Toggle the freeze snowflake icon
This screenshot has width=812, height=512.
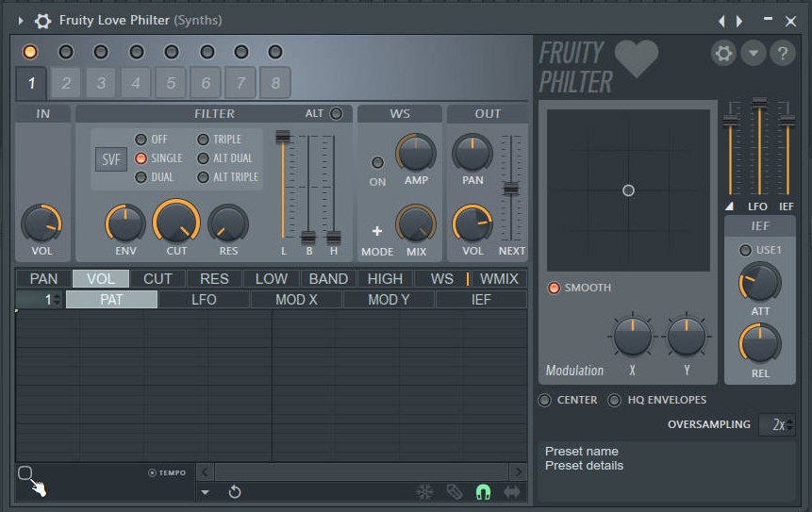point(424,492)
